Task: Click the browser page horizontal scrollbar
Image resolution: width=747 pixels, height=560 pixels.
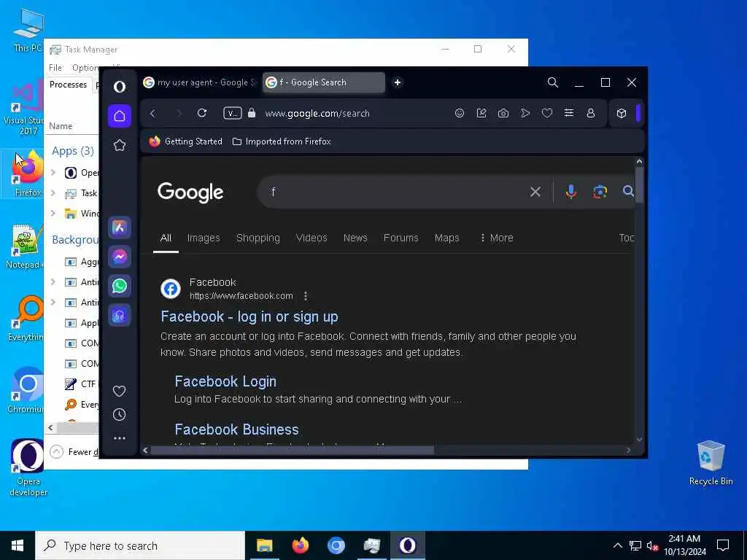Action: point(292,450)
